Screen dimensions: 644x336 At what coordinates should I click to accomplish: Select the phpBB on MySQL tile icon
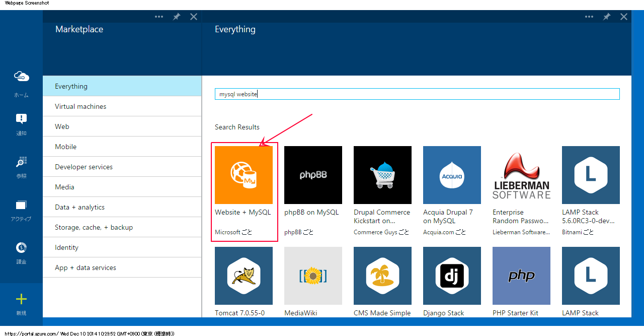pos(313,175)
